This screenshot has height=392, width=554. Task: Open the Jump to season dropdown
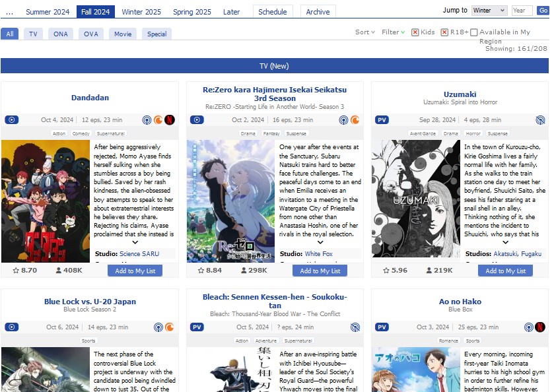point(489,11)
